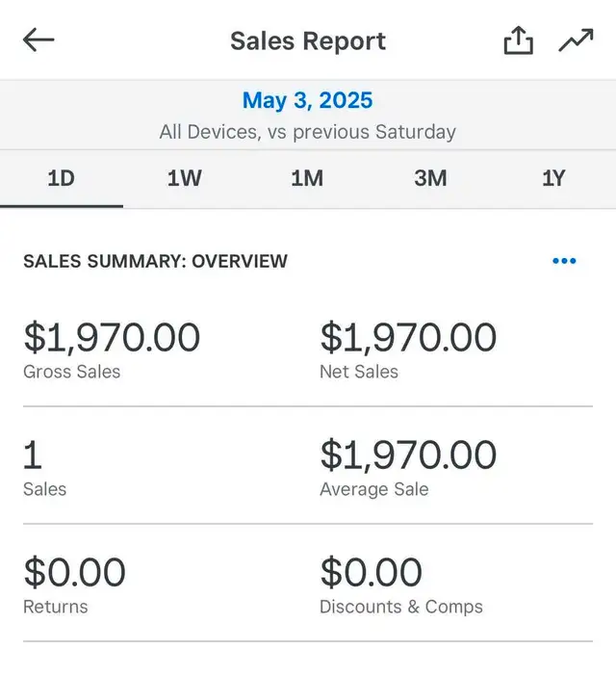Go back using the left arrow

[x=38, y=40]
